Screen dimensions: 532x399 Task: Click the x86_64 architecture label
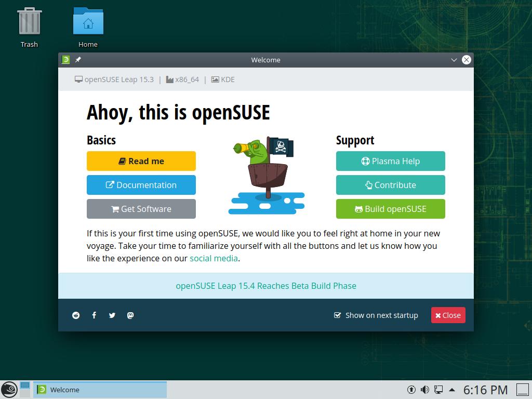(x=187, y=79)
